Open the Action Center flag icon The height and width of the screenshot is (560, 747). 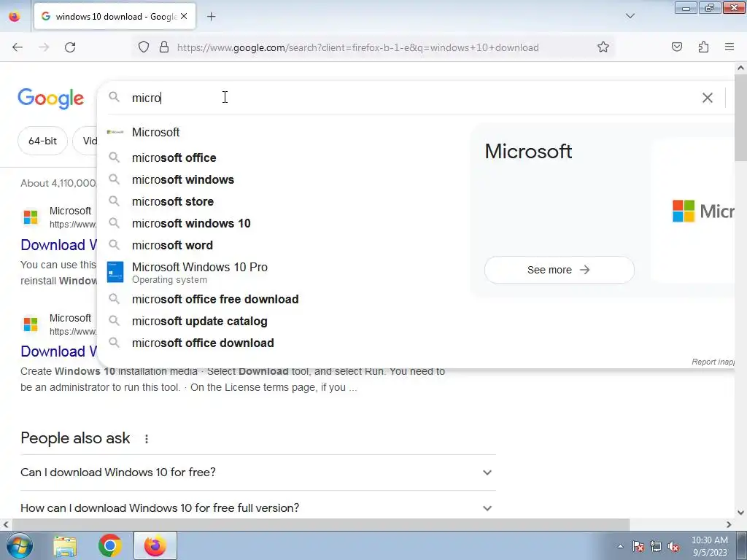[x=638, y=546]
